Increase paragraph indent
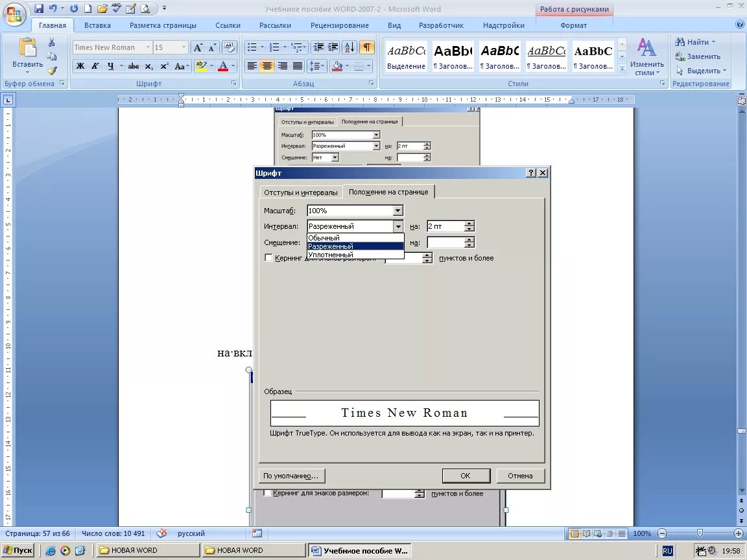 click(x=333, y=47)
